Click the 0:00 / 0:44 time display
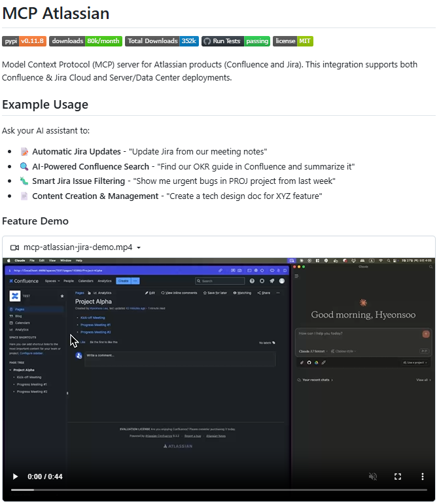 [x=45, y=477]
